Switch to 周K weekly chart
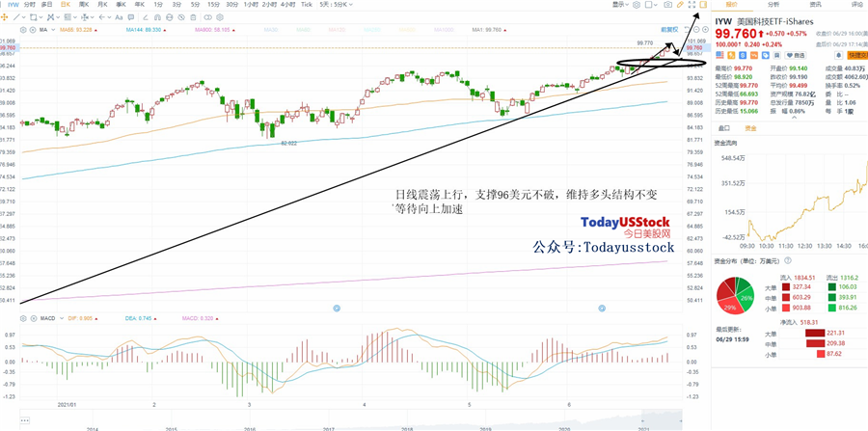 (84, 5)
